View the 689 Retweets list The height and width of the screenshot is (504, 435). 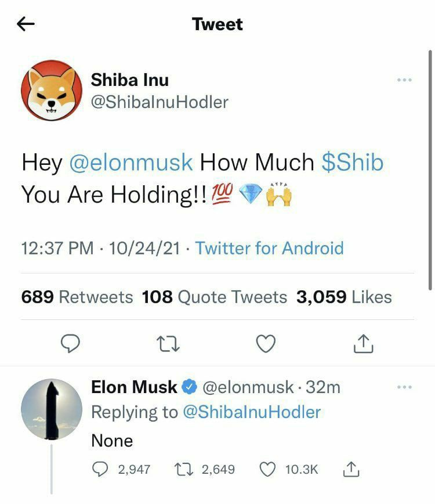click(x=77, y=297)
